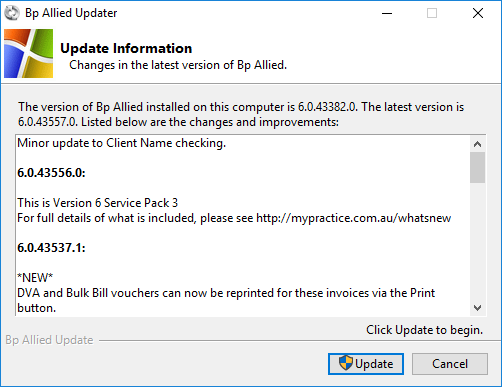
Task: Minimize the Bp Allied Updater window
Action: tap(387, 13)
